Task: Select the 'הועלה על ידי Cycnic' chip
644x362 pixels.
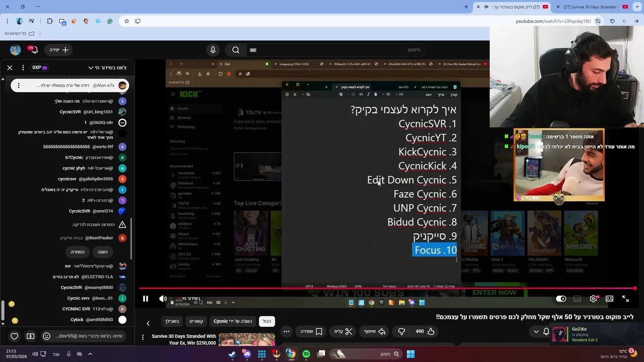Action: [x=233, y=321]
